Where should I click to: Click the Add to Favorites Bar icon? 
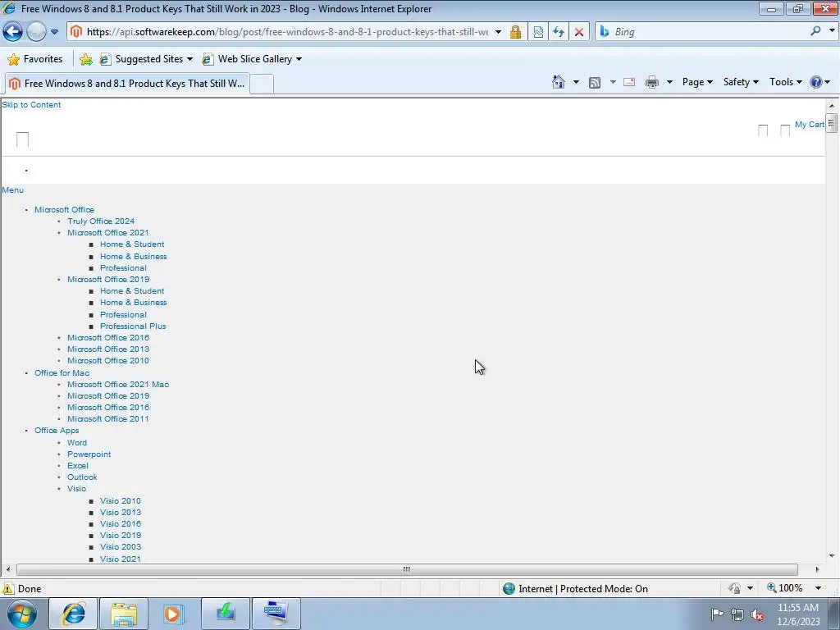point(85,59)
